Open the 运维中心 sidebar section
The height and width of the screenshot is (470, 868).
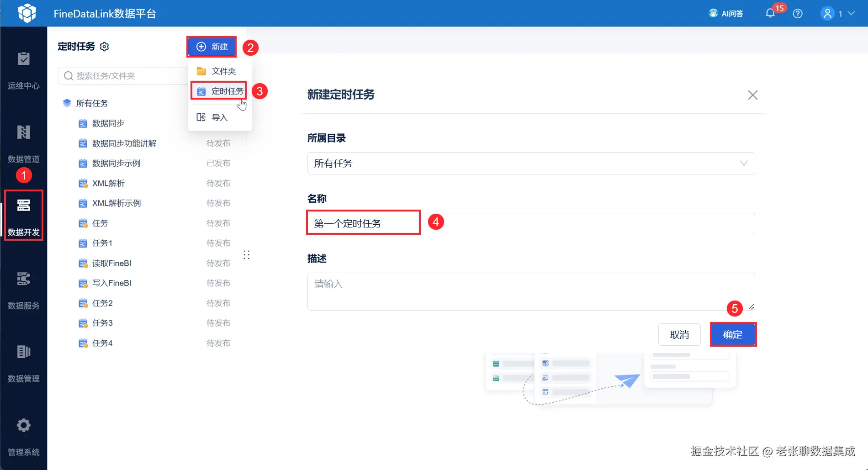24,70
